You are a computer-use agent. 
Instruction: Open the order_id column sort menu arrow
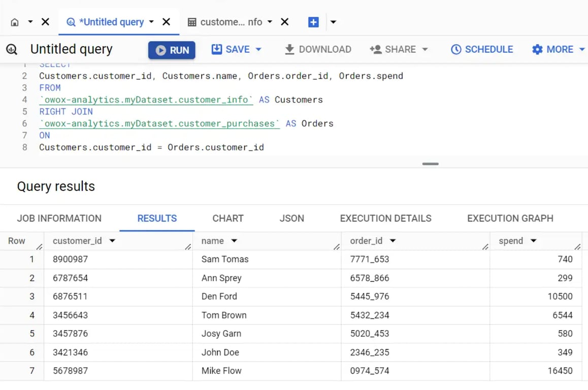click(x=393, y=241)
